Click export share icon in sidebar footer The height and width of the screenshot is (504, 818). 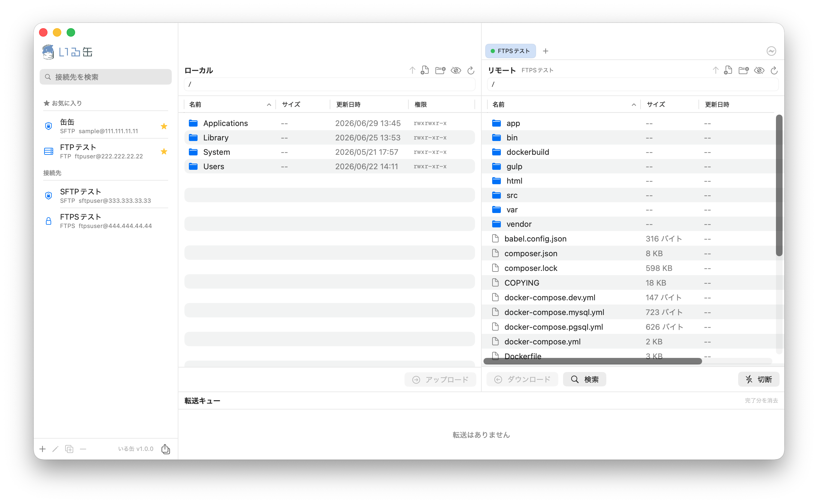165,449
